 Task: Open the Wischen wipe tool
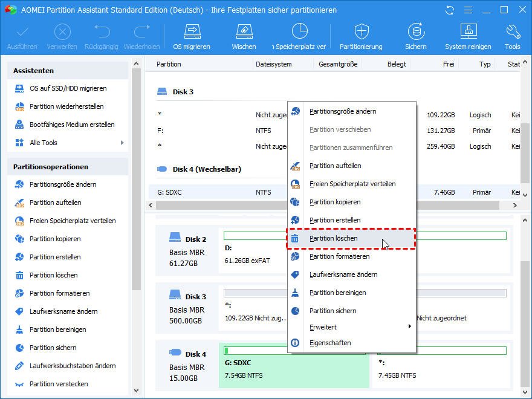pos(244,37)
